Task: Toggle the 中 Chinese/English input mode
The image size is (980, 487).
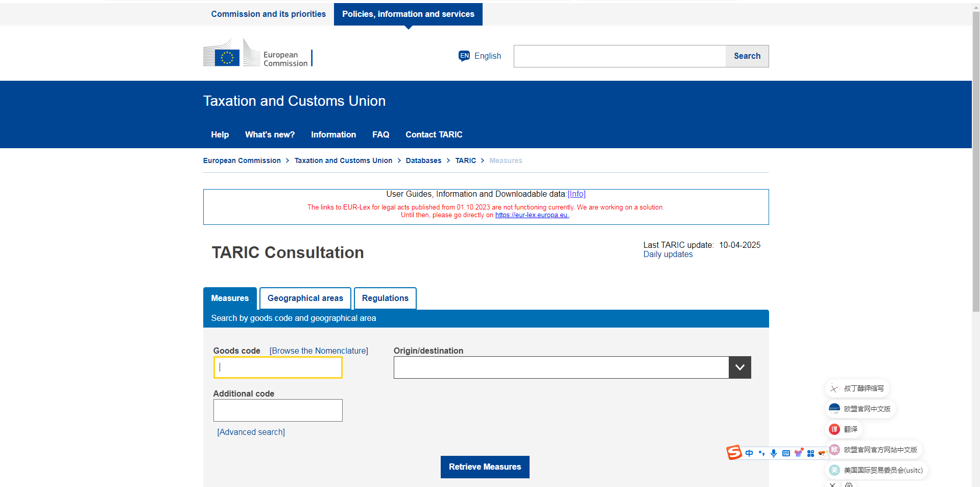Action: tap(749, 453)
